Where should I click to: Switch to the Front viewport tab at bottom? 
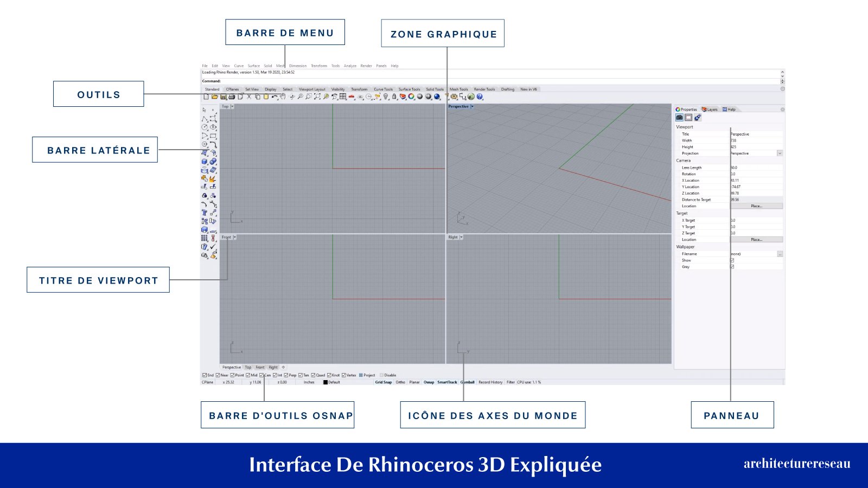260,368
